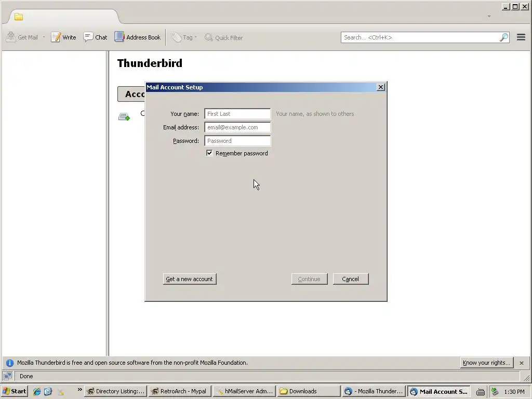Dismiss the Mozilla notification bar
532x399 pixels.
[522, 363]
